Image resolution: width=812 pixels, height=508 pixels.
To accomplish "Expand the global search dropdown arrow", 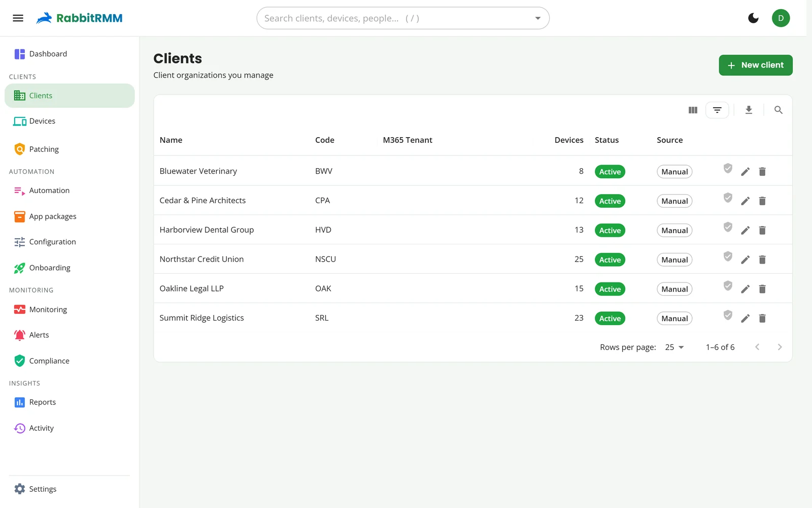I will [537, 18].
